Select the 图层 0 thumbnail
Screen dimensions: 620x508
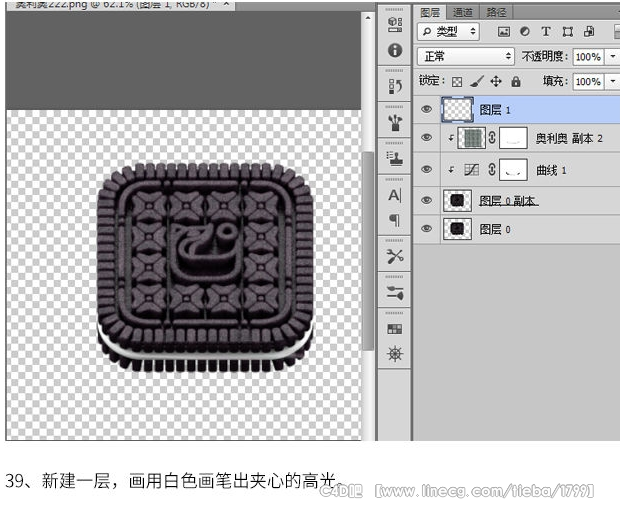tap(457, 229)
